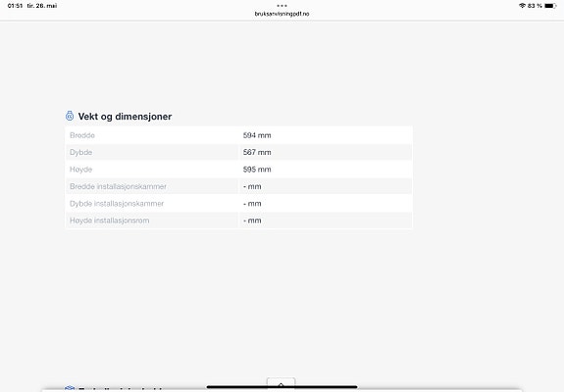
Task: Select the Dybde row label
Action: point(81,152)
